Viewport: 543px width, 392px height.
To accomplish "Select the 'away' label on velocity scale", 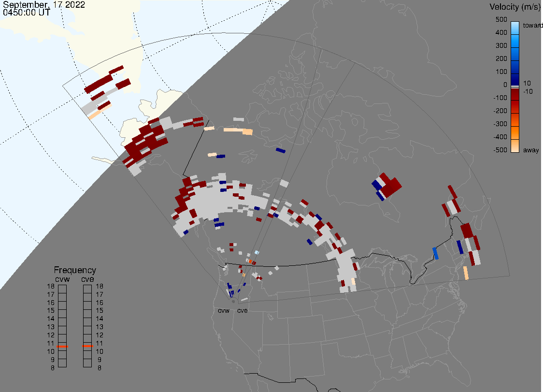I will click(x=531, y=150).
